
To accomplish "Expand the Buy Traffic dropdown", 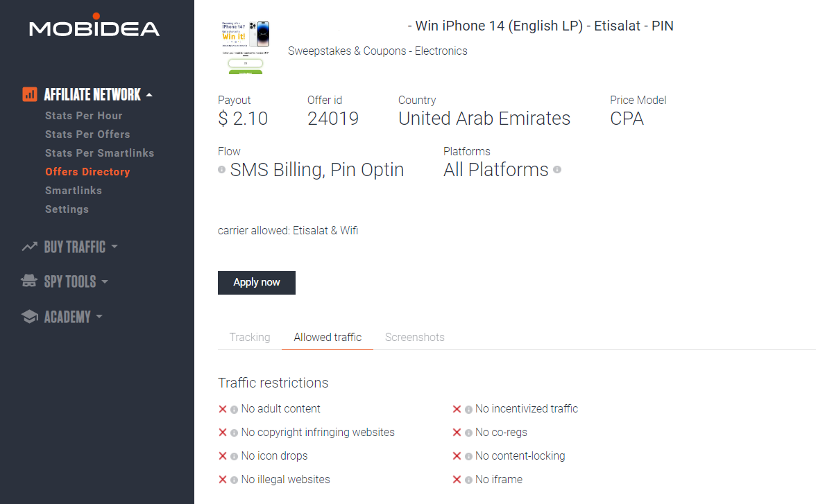I will pyautogui.click(x=114, y=247).
